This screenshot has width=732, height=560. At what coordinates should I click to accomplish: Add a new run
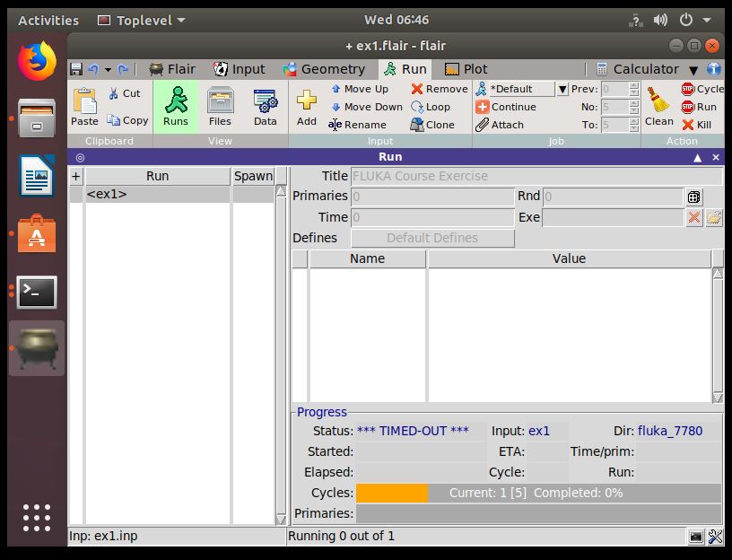306,108
